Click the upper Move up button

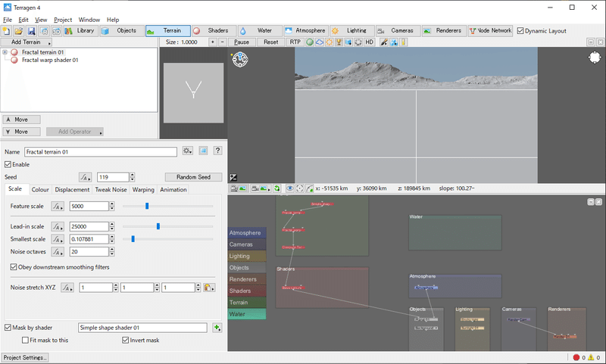[x=22, y=120]
